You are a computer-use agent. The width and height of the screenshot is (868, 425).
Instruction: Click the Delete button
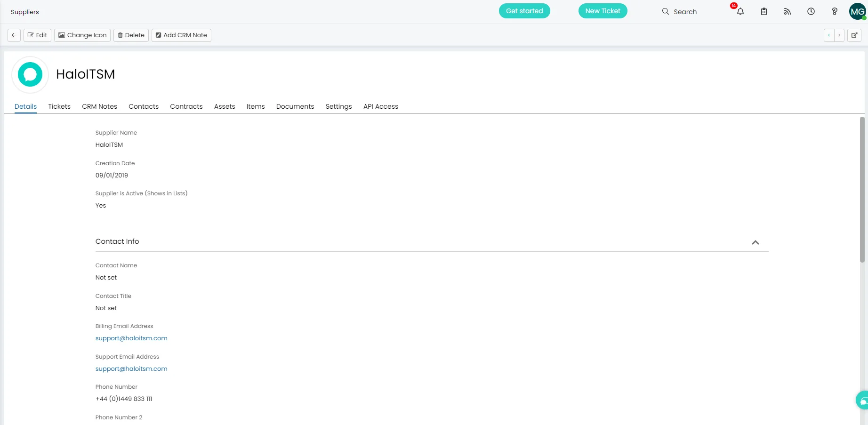click(x=131, y=35)
